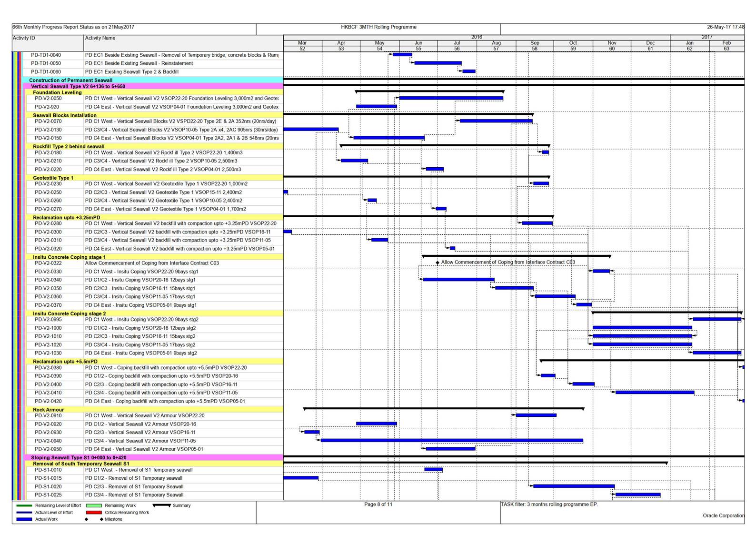The width and height of the screenshot is (756, 535).
Task: Click activity ID PD-V2-0130
Action: tap(48, 130)
